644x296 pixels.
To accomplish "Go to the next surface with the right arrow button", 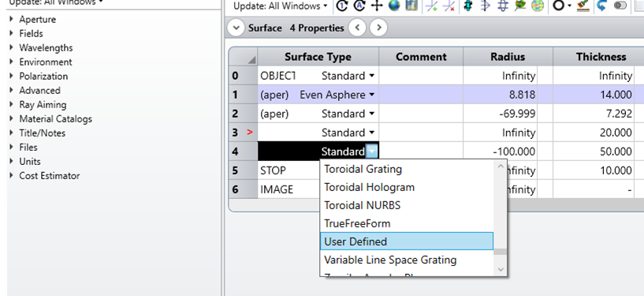I will 378,28.
